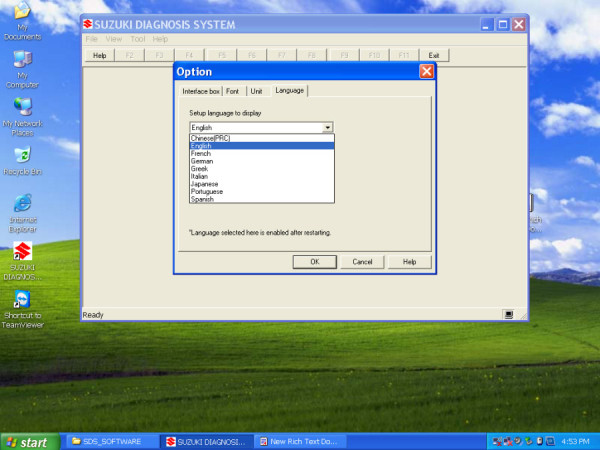
Task: Open the Unit tab
Action: (x=256, y=91)
